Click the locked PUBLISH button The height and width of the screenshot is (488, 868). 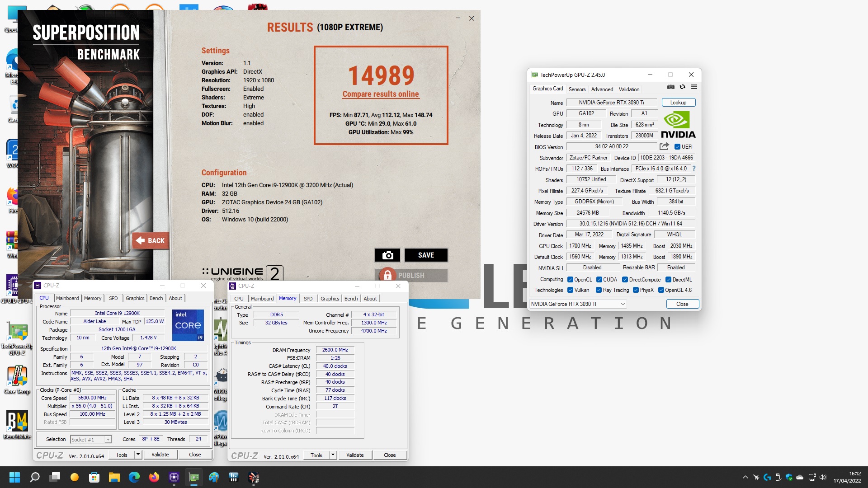411,275
